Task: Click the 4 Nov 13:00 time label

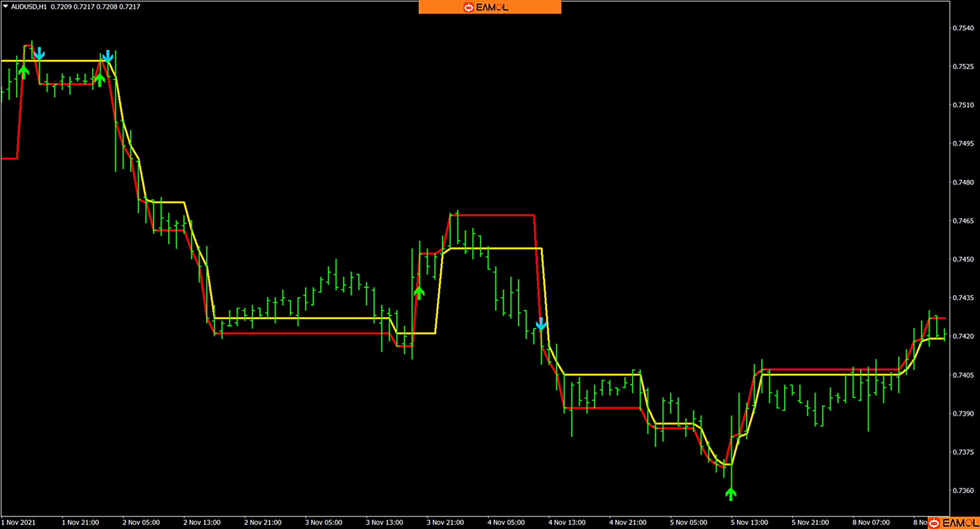Action: tap(567, 522)
